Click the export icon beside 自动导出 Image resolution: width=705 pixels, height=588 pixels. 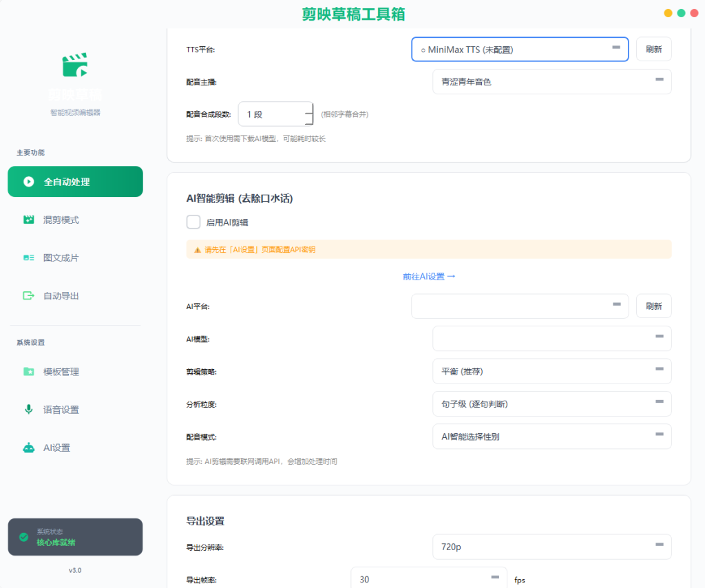pos(29,295)
